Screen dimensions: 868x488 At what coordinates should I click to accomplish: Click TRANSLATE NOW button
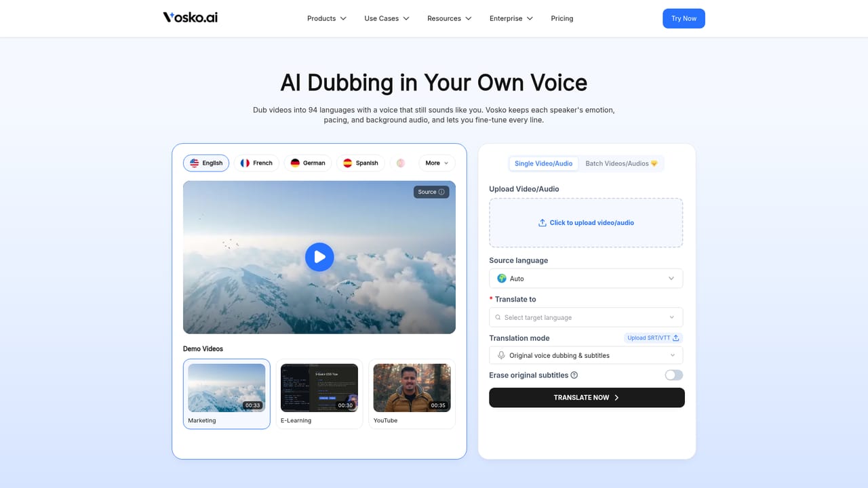coord(587,398)
